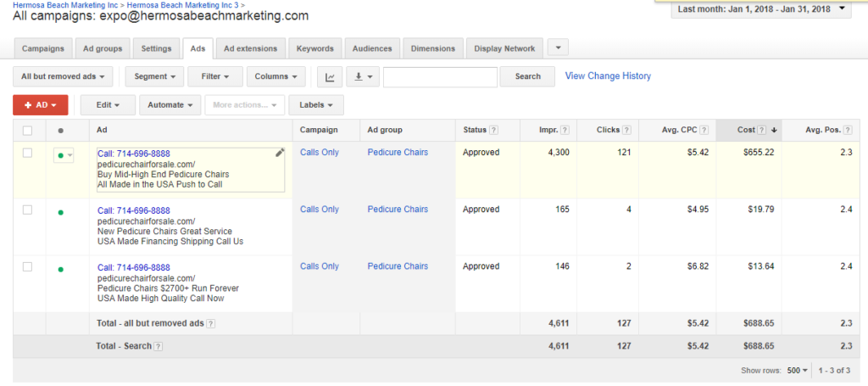
Task: Click green status dot of first ad
Action: pyautogui.click(x=60, y=154)
